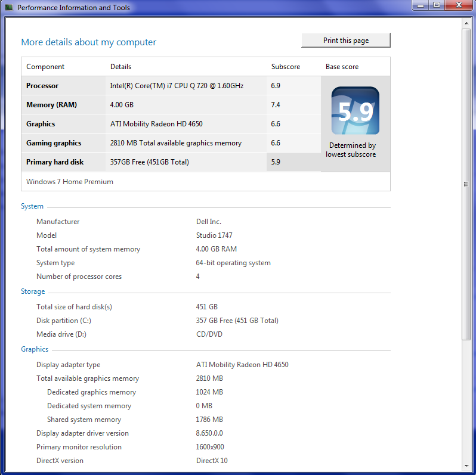Click the 'Disk partition (C:)' label
This screenshot has height=475, width=476.
[x=64, y=321]
